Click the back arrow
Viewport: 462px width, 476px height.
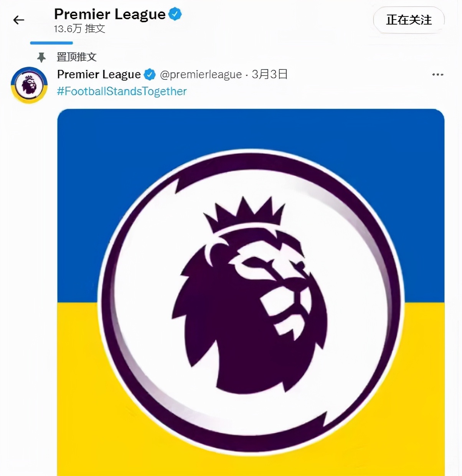point(18,20)
